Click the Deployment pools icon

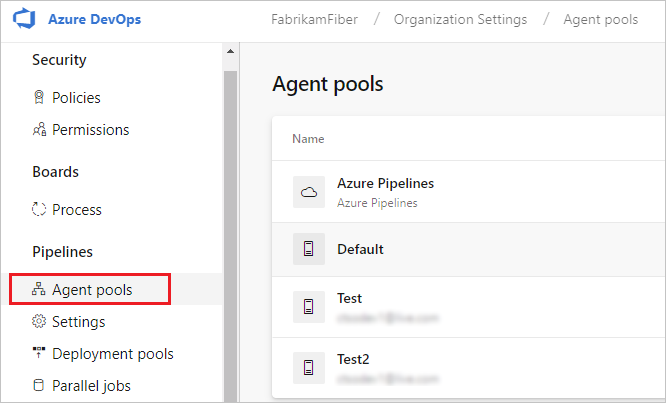[40, 354]
